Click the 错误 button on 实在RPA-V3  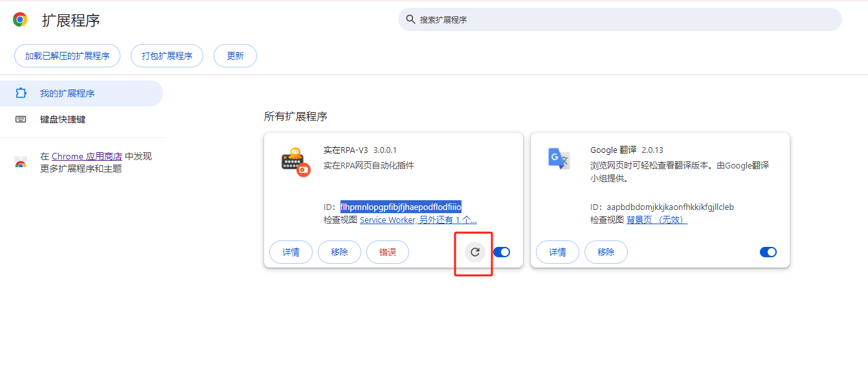387,252
